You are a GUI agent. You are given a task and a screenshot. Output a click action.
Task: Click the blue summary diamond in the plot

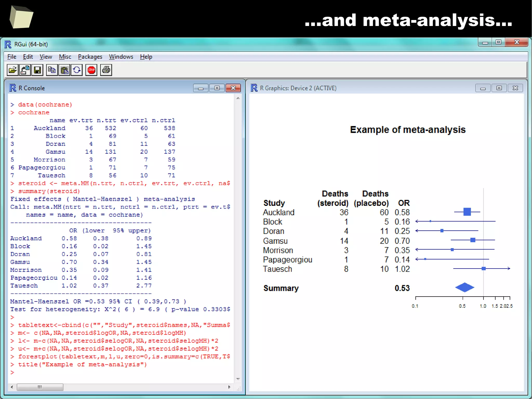465,287
